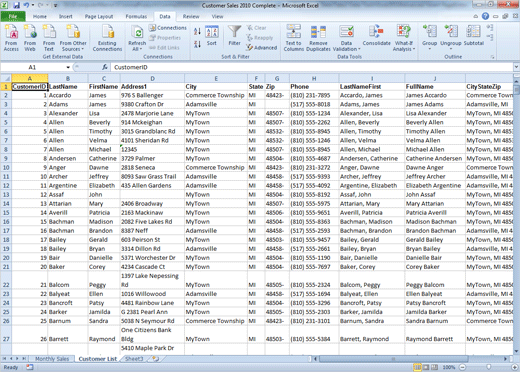Minimize the ribbon with the caret
The height and width of the screenshot is (372, 520).
476,16
